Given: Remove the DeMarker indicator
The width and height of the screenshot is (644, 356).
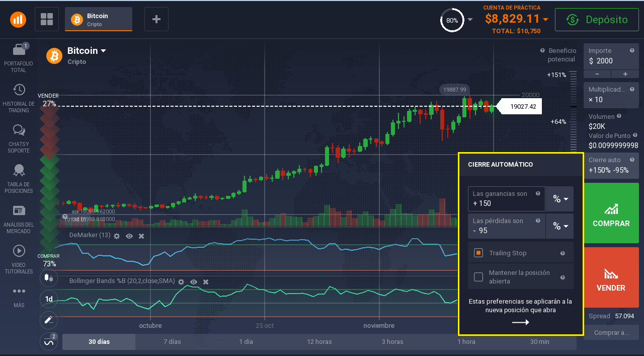Looking at the screenshot, I should click(141, 236).
